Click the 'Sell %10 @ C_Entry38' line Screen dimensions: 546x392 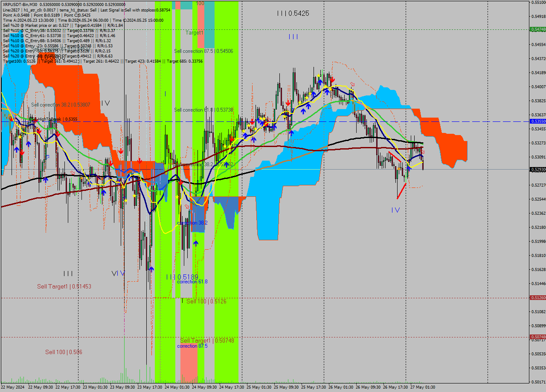coord(59,30)
